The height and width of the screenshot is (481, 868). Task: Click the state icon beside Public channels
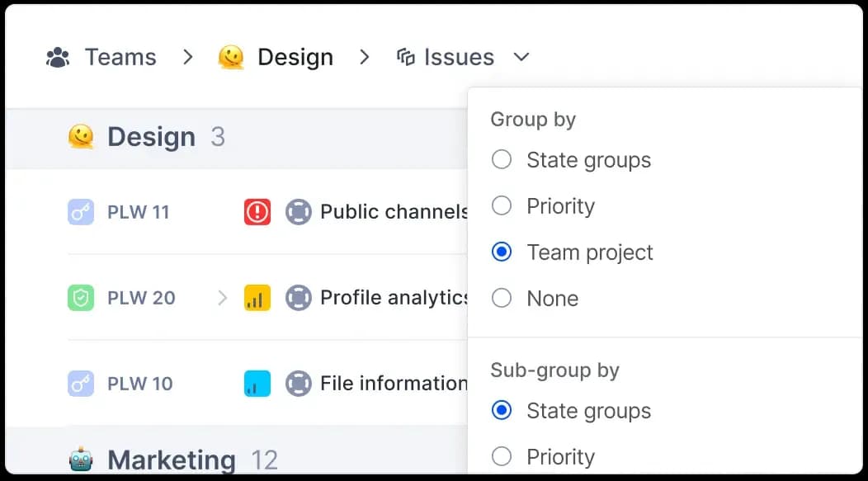click(297, 211)
